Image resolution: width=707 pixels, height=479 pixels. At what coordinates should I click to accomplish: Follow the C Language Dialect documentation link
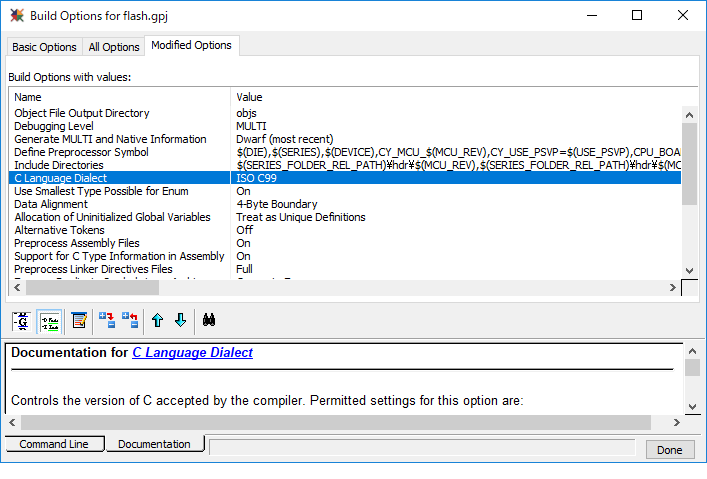point(192,353)
